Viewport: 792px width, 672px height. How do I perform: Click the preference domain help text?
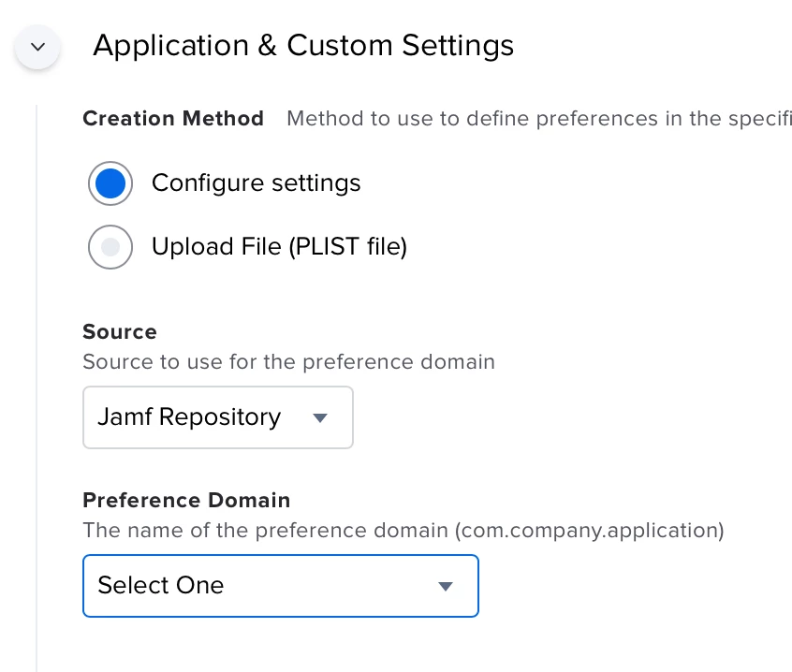(403, 531)
